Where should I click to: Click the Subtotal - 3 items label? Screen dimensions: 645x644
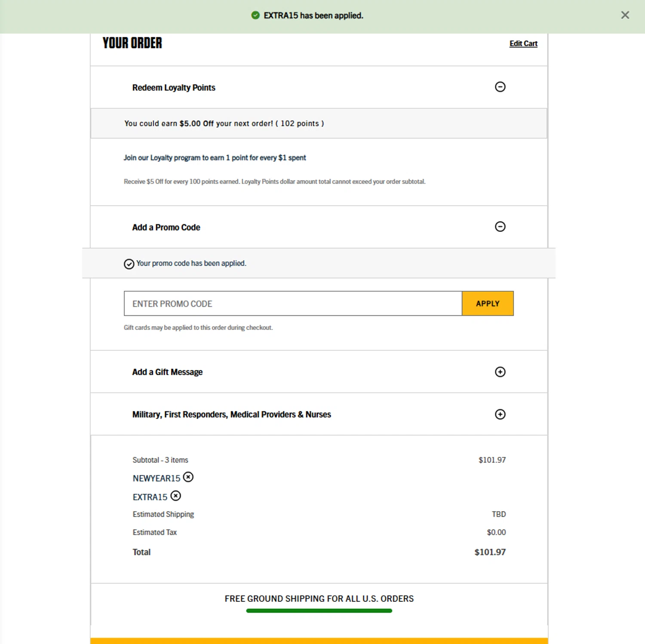(x=160, y=460)
